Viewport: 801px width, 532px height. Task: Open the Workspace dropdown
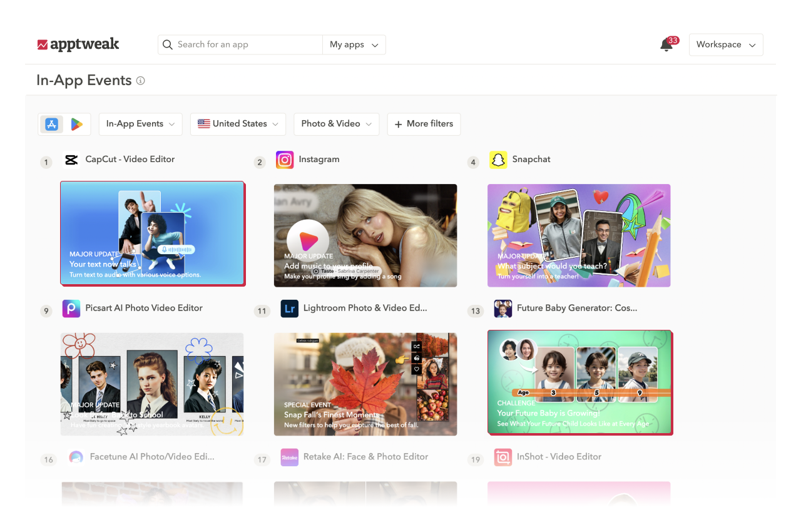pyautogui.click(x=726, y=44)
